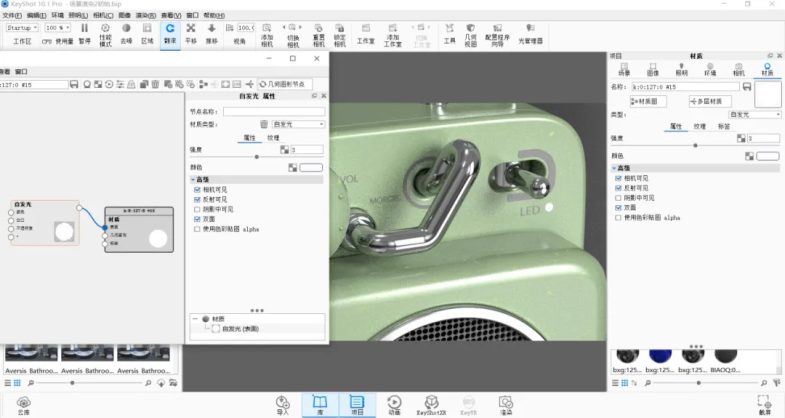Uncheck 相机可见 in right material panel
The width and height of the screenshot is (785, 418).
[x=617, y=177]
